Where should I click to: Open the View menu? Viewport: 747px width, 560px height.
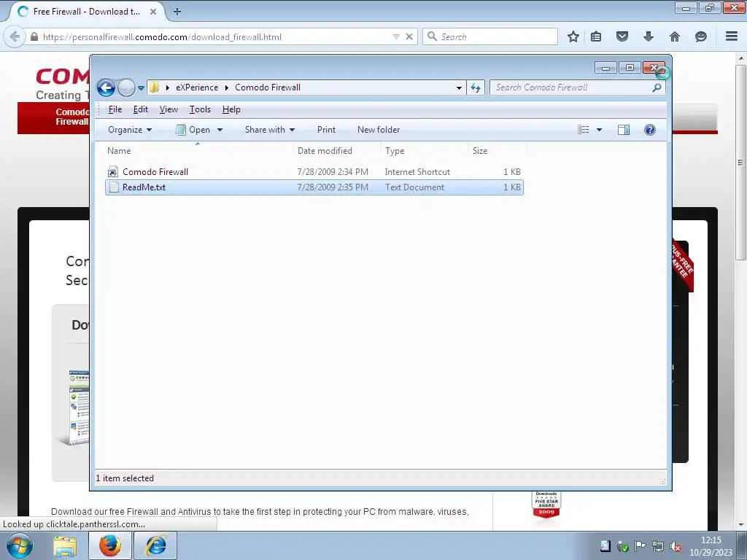(169, 109)
